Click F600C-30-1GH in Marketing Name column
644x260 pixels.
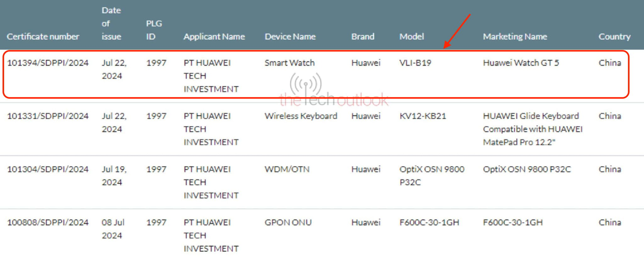(513, 222)
